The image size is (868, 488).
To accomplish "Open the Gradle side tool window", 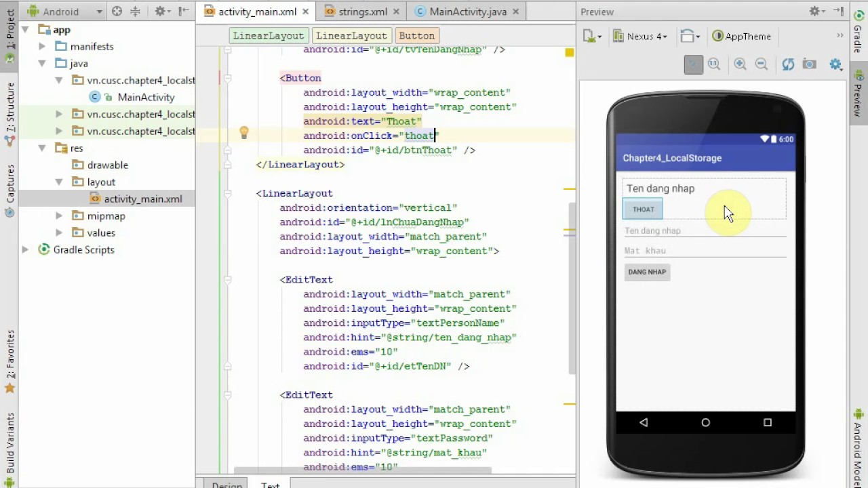I will [859, 32].
